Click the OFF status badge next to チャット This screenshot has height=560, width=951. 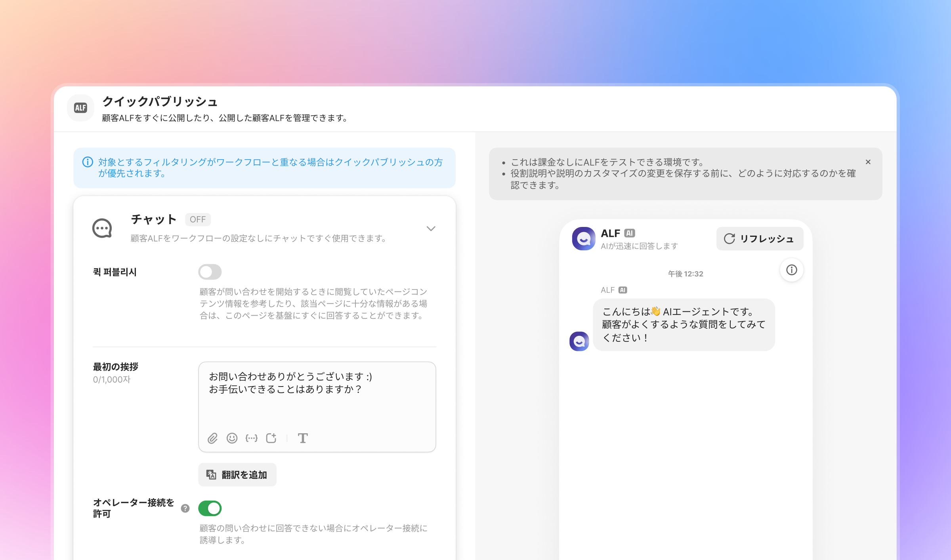(x=198, y=219)
